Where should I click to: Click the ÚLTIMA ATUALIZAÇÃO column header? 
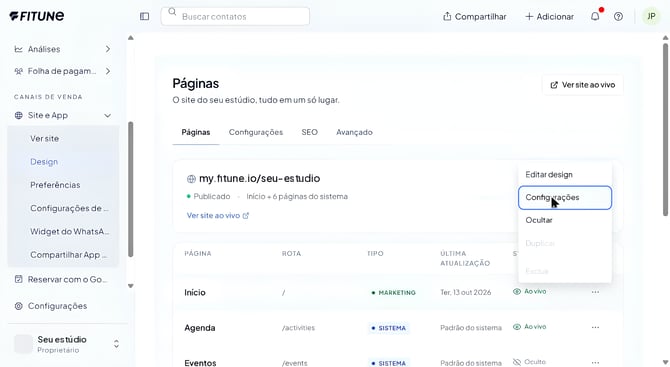[x=465, y=258]
